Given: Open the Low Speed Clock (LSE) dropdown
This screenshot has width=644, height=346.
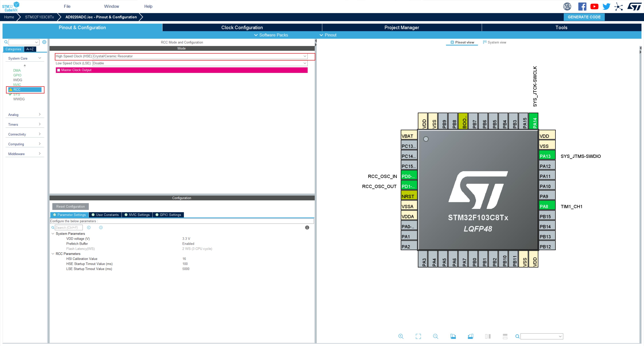Looking at the screenshot, I should tap(305, 63).
